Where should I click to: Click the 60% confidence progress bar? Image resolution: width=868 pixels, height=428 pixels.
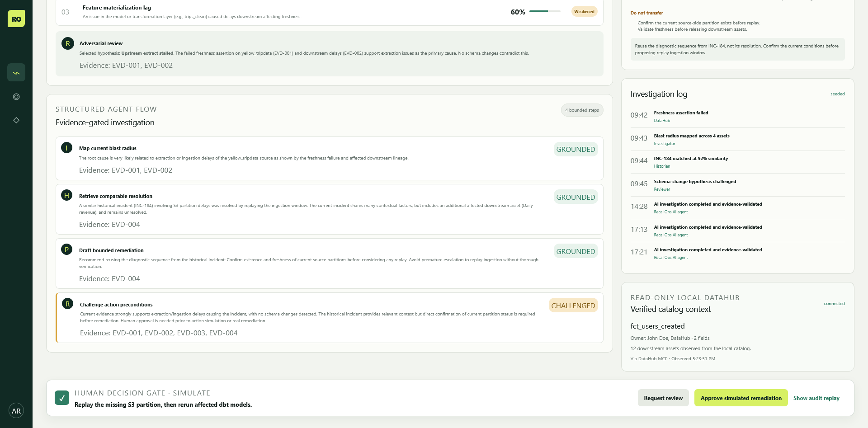pos(545,11)
